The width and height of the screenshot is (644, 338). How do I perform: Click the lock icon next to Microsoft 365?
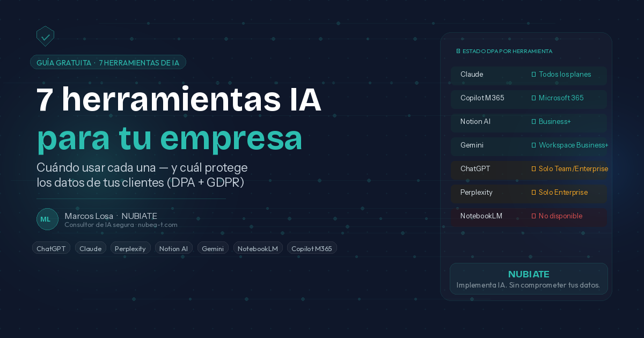[x=533, y=98]
